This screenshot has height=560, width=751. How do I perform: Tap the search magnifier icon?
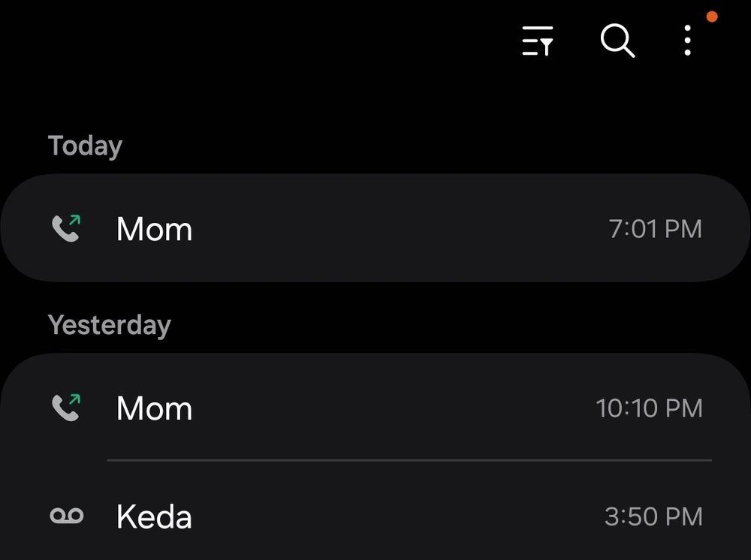click(x=617, y=41)
